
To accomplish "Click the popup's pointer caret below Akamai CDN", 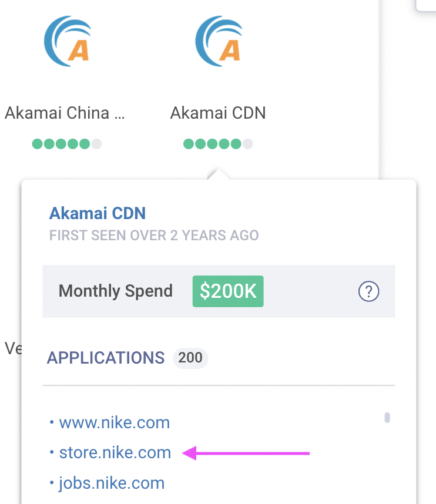I will click(218, 175).
